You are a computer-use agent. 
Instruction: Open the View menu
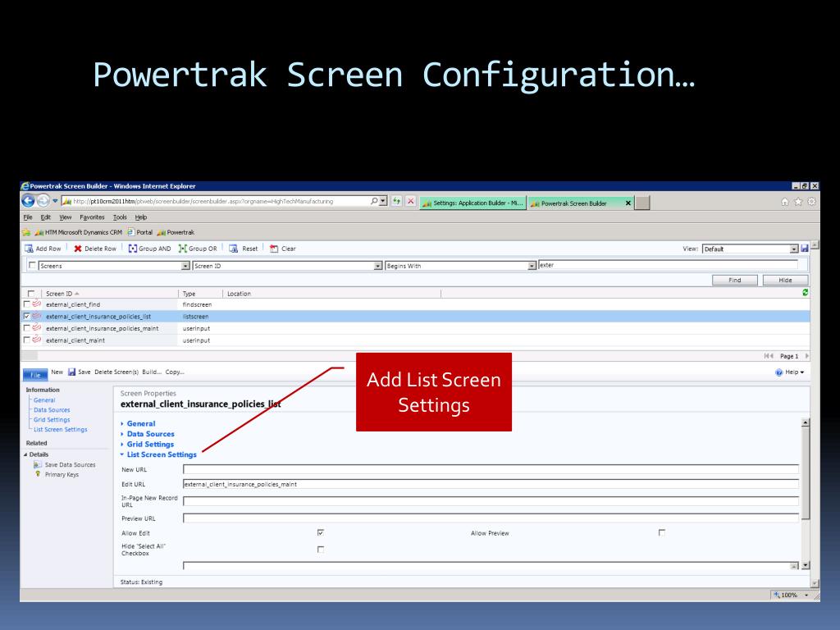[x=66, y=217]
